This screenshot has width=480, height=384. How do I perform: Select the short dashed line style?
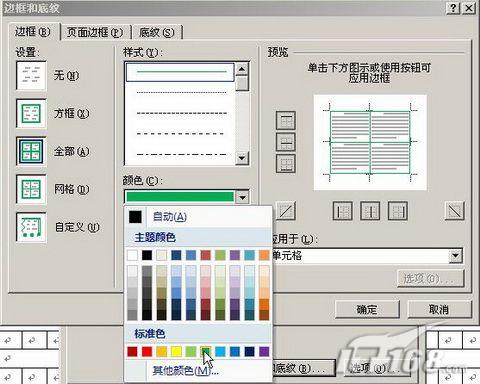(x=180, y=113)
